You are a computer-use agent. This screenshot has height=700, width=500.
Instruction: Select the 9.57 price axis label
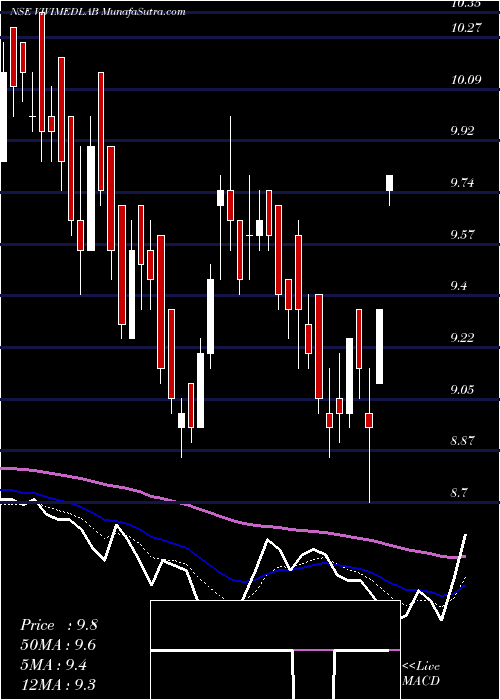tap(463, 234)
